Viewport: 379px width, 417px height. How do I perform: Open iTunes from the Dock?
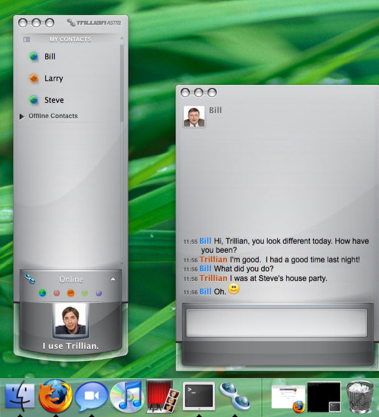[128, 397]
